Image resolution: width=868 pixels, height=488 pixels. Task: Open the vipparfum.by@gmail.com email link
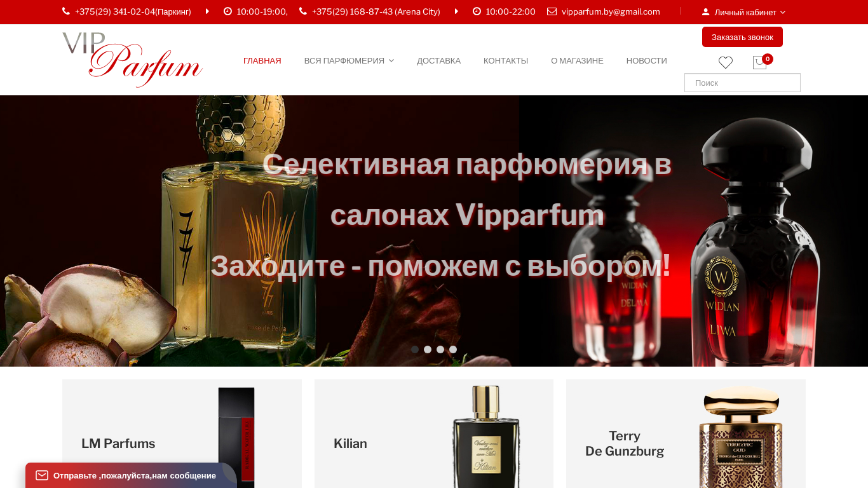point(611,11)
